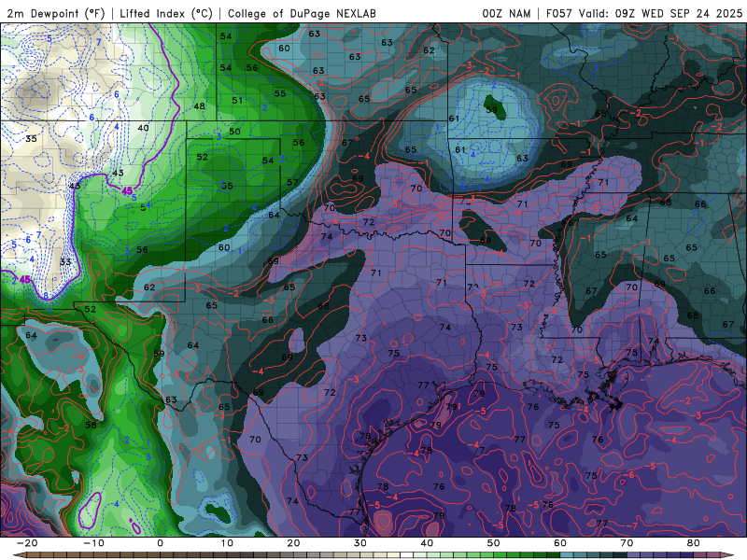747x560 pixels.
Task: Click the blue "8" lifted index contour label
Action: [x=46, y=296]
